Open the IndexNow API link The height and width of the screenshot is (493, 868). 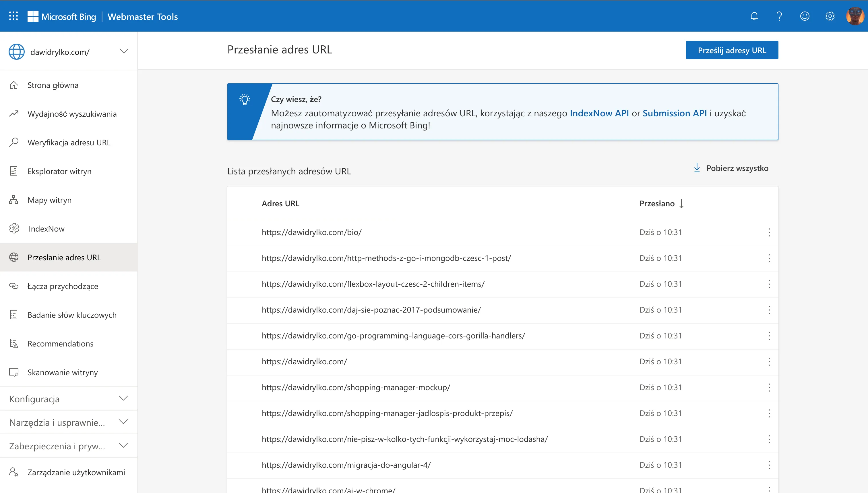tap(599, 113)
